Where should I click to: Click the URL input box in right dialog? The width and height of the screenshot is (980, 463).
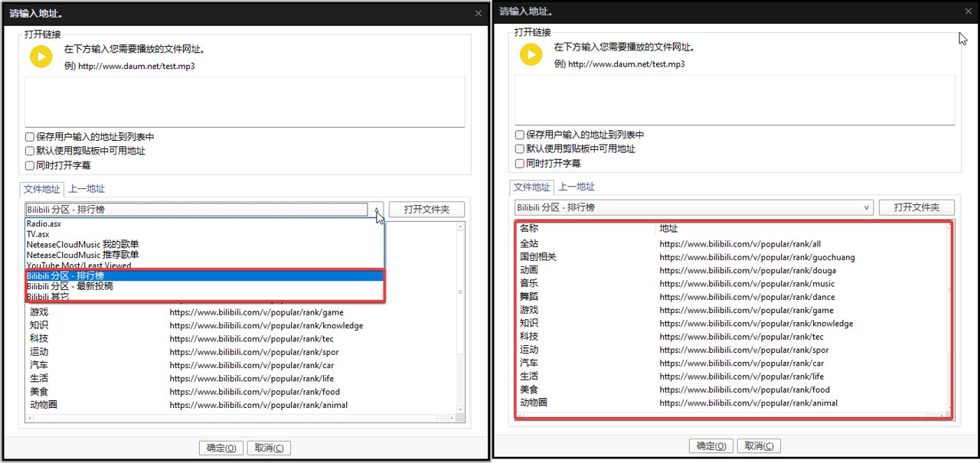(735, 99)
